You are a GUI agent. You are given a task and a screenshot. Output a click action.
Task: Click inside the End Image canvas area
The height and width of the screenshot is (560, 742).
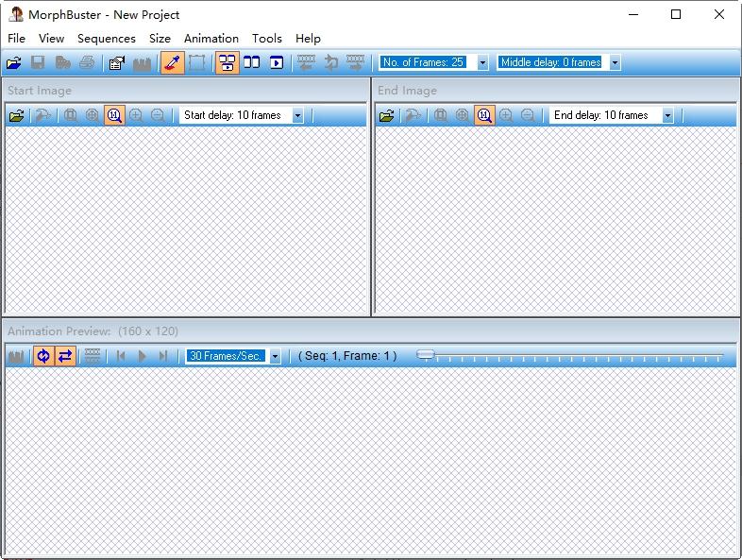555,220
